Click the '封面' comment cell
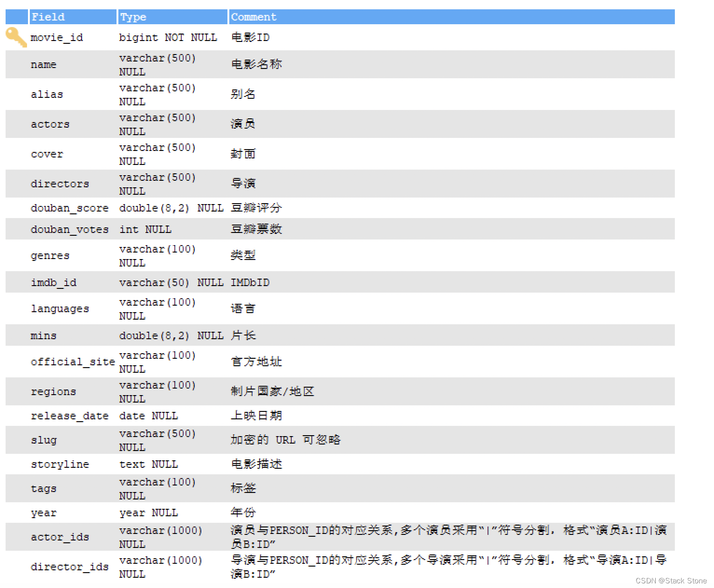 click(243, 154)
